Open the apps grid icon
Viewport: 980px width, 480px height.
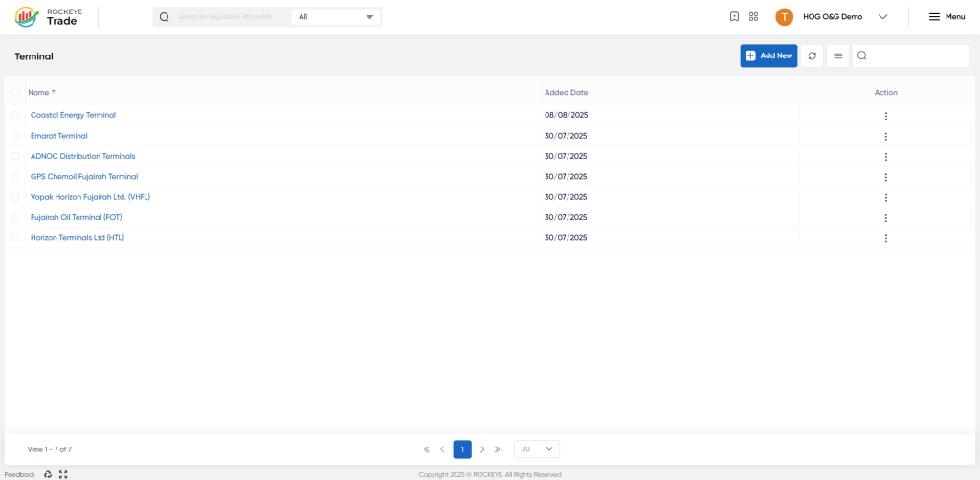(x=753, y=17)
